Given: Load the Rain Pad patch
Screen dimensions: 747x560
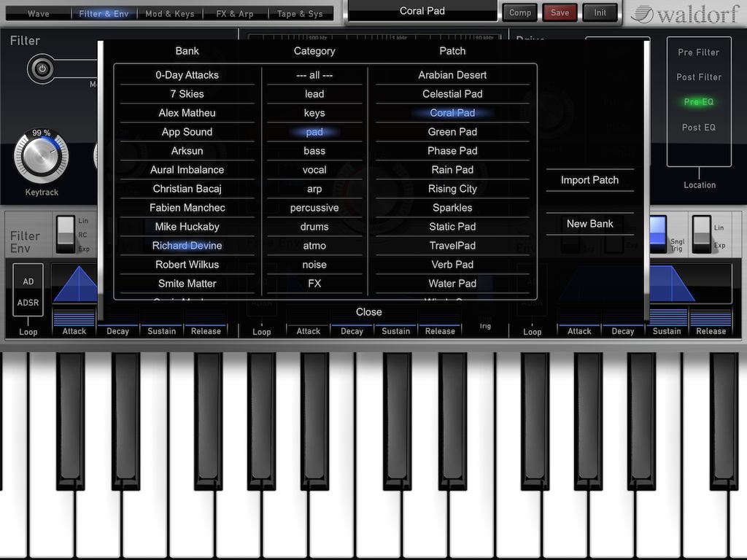Looking at the screenshot, I should 452,170.
